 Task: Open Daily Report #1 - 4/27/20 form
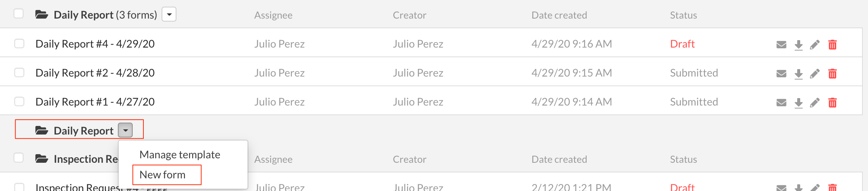(x=95, y=102)
